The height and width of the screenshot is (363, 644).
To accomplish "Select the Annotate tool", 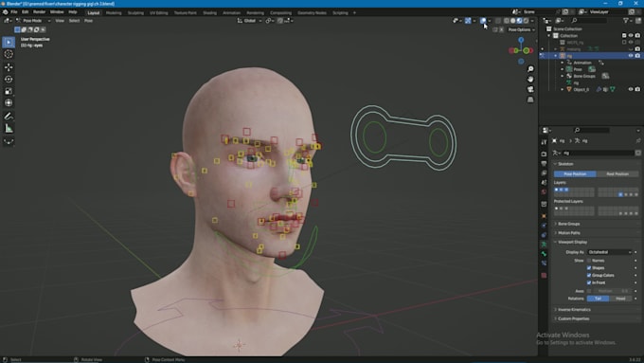I will coord(9,117).
